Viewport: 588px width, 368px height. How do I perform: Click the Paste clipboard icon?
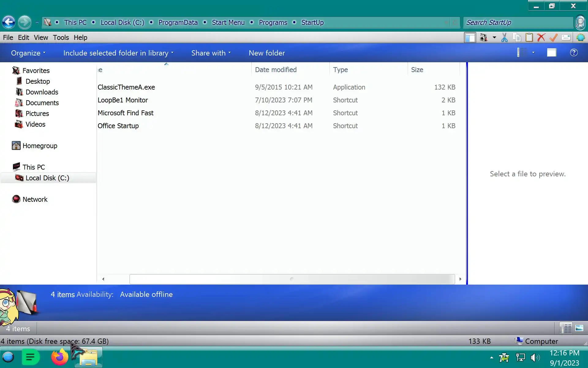529,37
